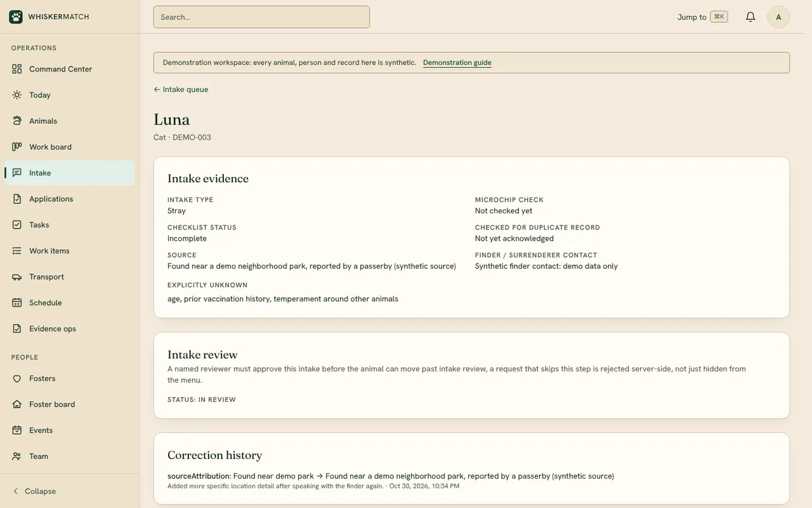Viewport: 812px width, 508px height.
Task: Open the Demonstration guide link
Action: click(x=457, y=62)
